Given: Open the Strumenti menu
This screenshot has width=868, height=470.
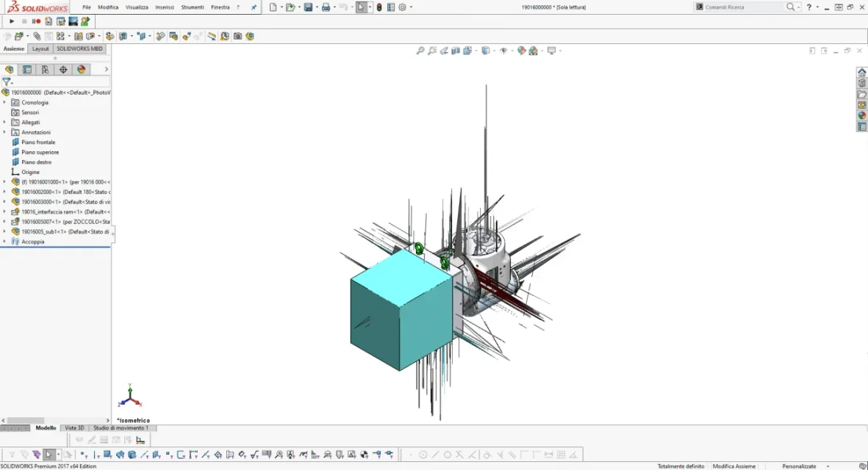Looking at the screenshot, I should point(192,7).
